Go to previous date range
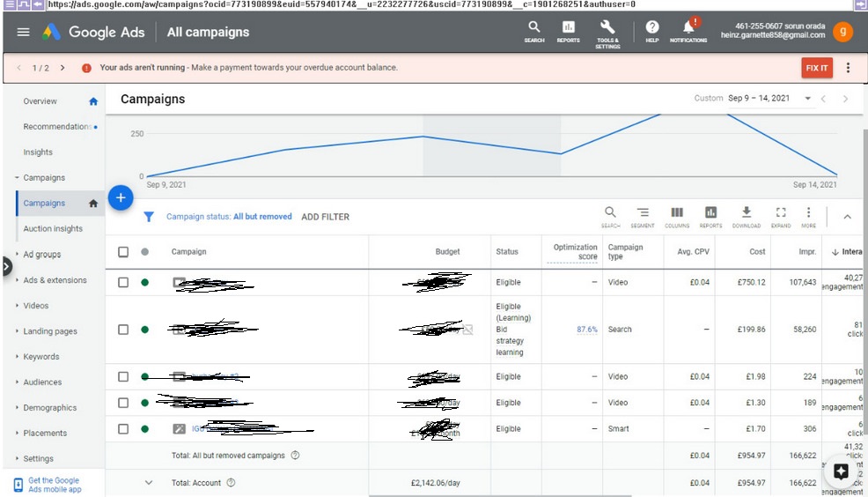 tap(824, 99)
